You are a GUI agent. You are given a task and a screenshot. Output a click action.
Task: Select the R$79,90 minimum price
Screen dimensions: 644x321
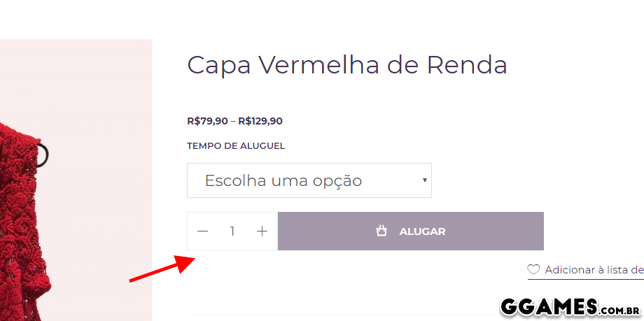coord(207,121)
